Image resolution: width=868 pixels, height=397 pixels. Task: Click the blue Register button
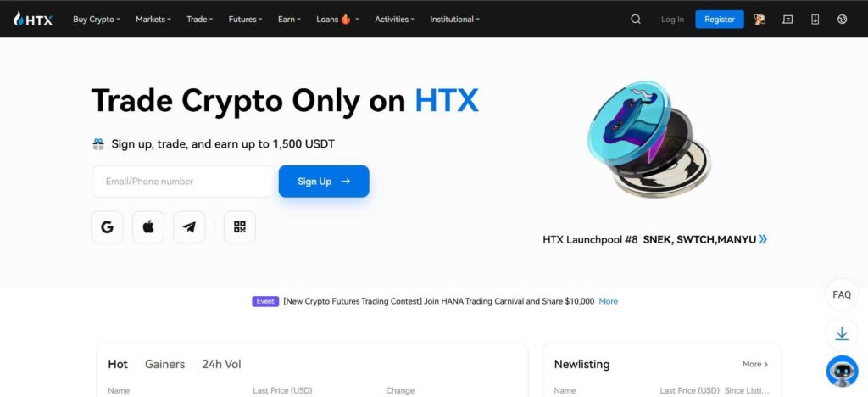(x=720, y=20)
